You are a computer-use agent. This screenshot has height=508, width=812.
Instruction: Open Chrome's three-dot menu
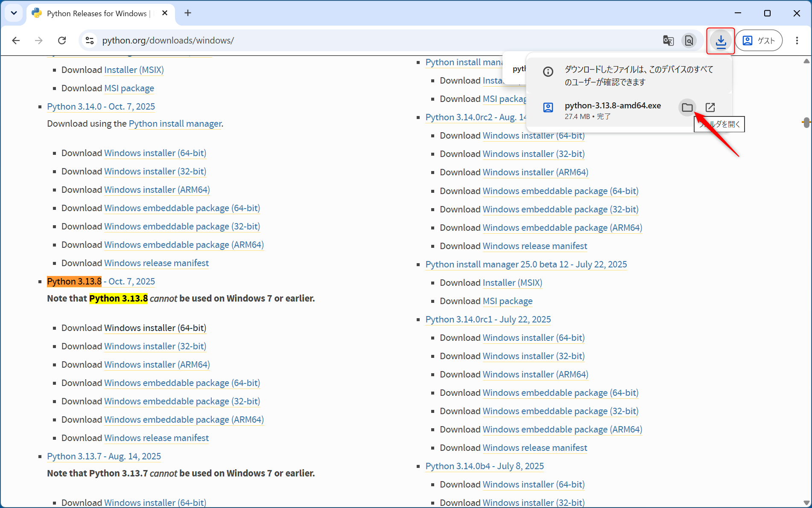tap(797, 41)
